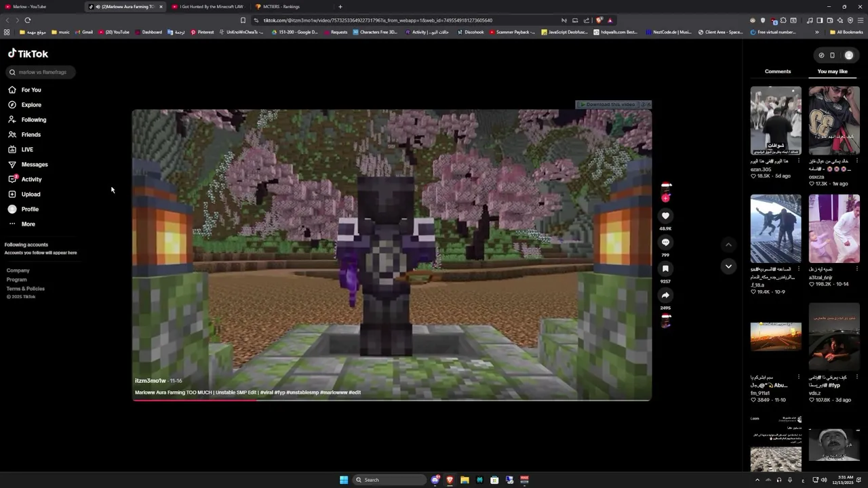The image size is (868, 488).
Task: Go to the previous video with up chevron
Action: point(728,245)
